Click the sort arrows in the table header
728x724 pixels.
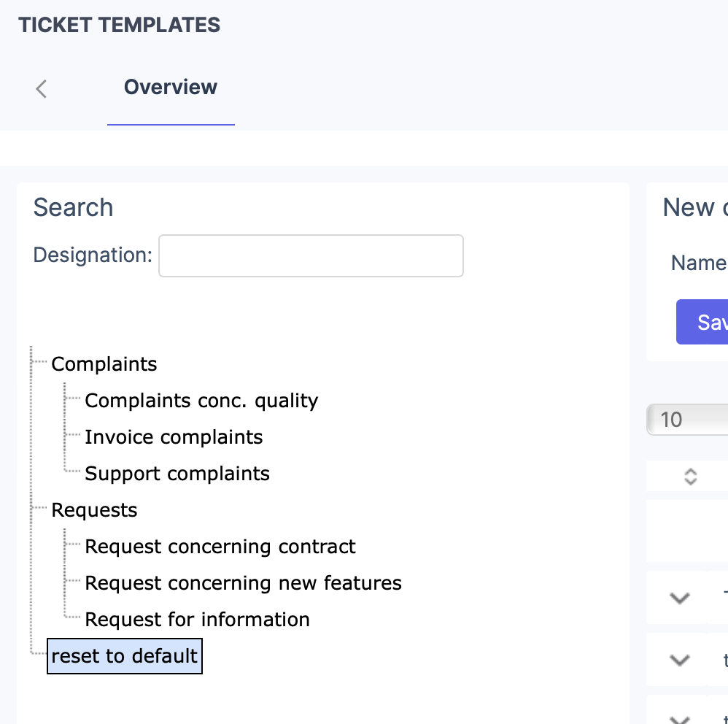coord(689,476)
